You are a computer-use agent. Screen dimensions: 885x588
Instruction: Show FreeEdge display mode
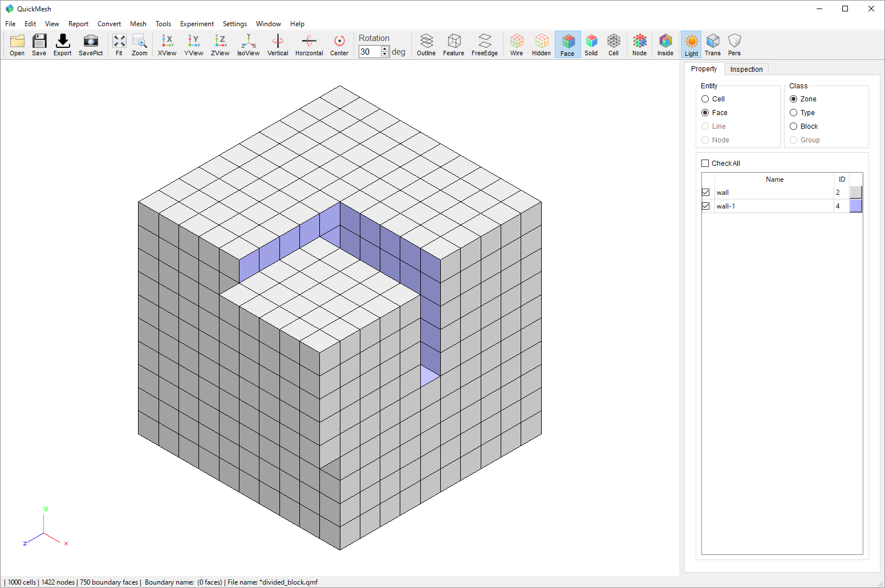(x=485, y=44)
